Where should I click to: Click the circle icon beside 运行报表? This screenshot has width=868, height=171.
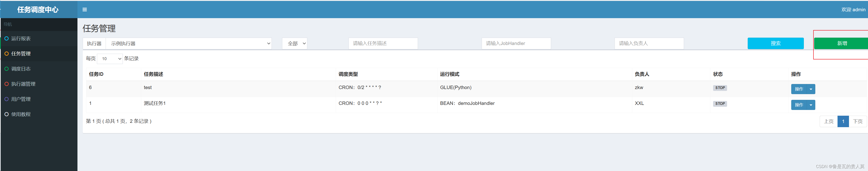click(6, 39)
